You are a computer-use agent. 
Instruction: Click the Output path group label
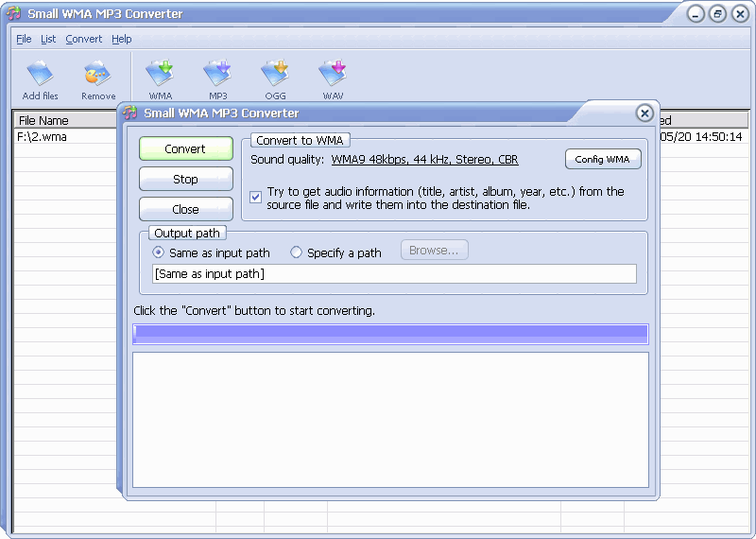coord(186,233)
